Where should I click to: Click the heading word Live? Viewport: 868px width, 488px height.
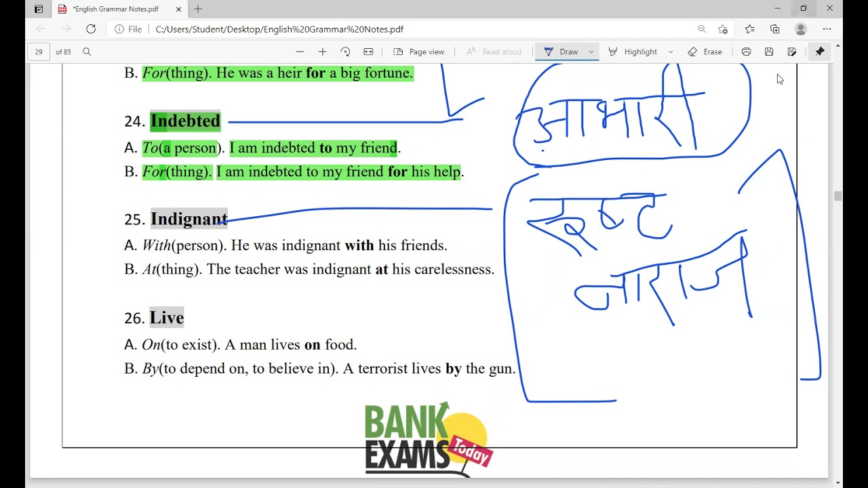point(167,317)
